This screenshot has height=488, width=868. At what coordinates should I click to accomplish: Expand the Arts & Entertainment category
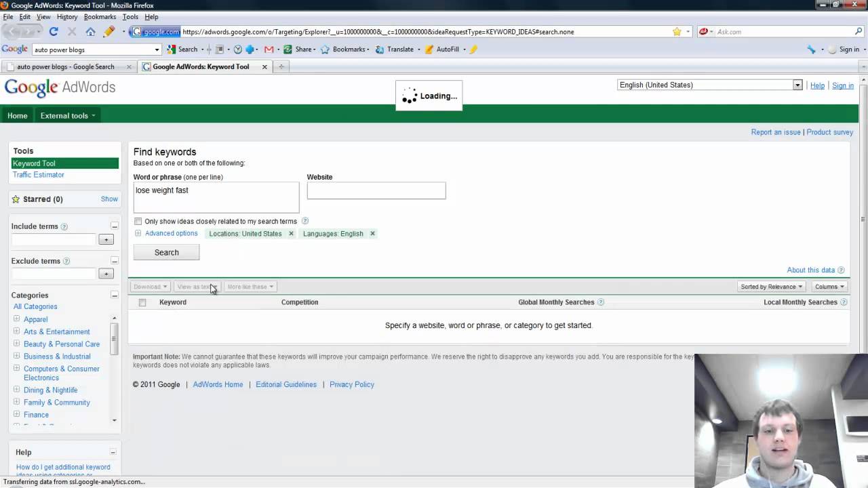pyautogui.click(x=16, y=331)
